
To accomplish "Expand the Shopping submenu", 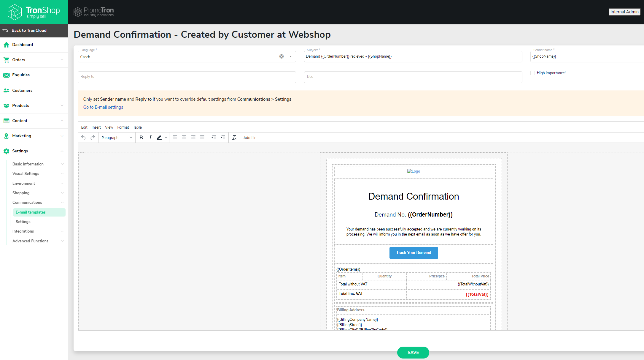I will pos(62,193).
